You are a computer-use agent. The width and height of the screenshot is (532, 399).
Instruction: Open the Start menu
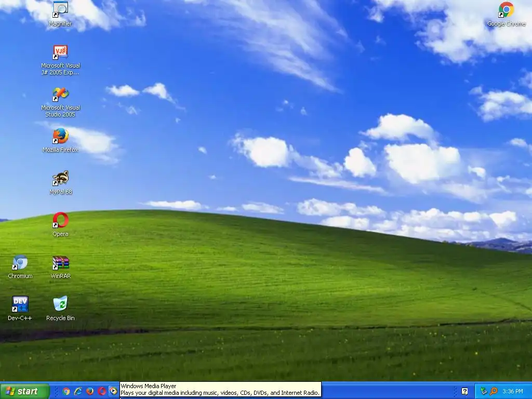[x=24, y=391]
